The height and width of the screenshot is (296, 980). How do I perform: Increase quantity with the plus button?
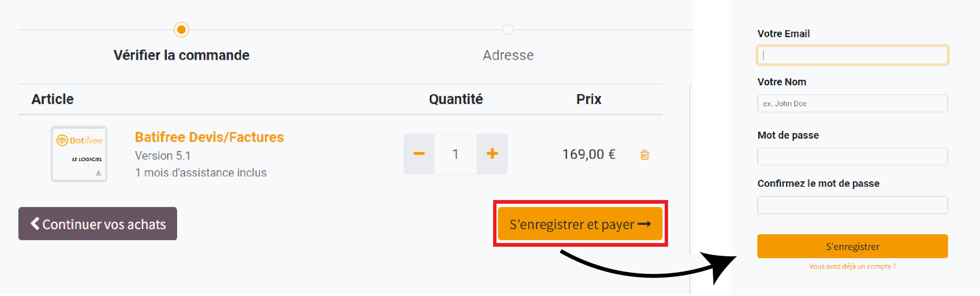click(x=492, y=154)
